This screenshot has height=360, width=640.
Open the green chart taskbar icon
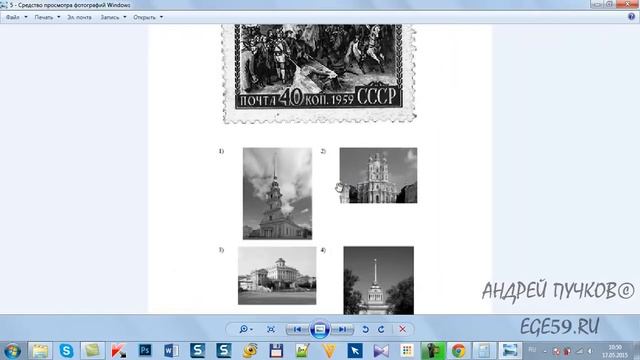[302, 351]
